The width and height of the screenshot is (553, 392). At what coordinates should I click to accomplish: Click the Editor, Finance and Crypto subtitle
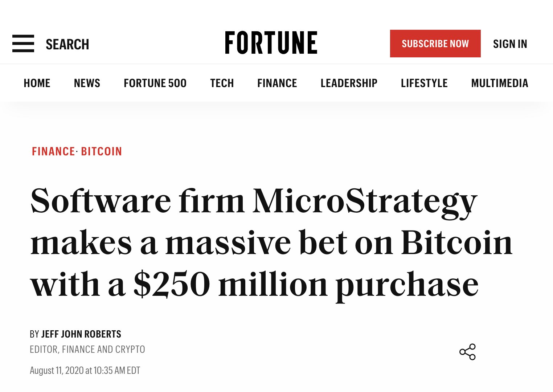(x=87, y=350)
